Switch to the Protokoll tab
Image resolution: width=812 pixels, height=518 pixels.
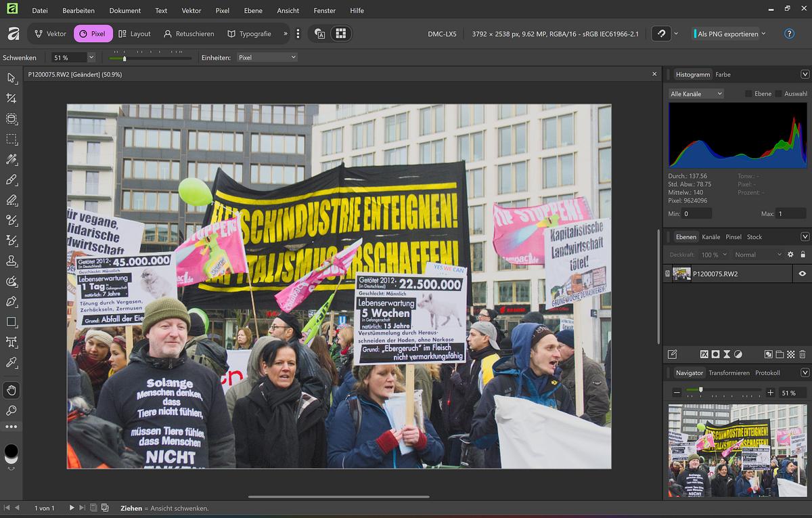coord(768,372)
